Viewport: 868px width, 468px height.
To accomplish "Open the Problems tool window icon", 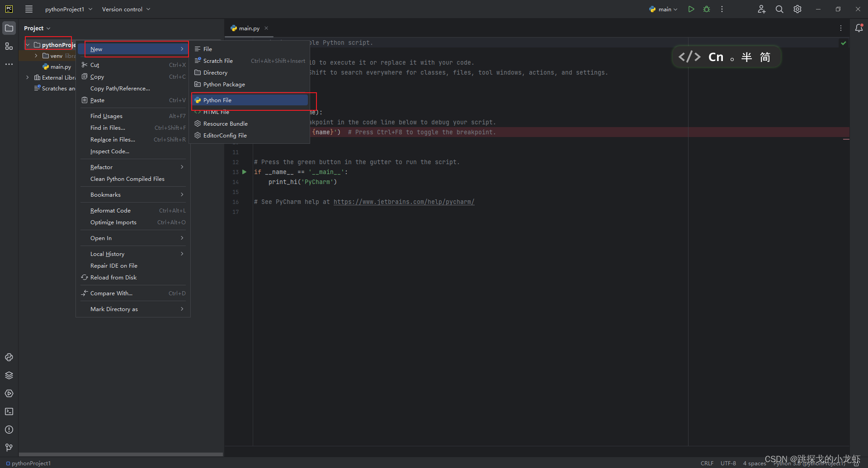I will [9, 430].
